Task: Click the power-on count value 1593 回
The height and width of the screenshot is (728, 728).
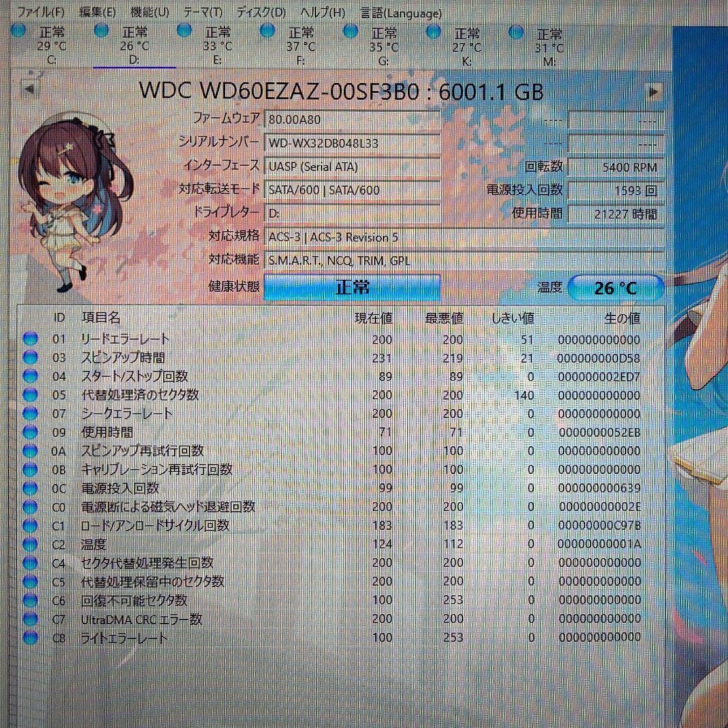Action: (x=615, y=190)
